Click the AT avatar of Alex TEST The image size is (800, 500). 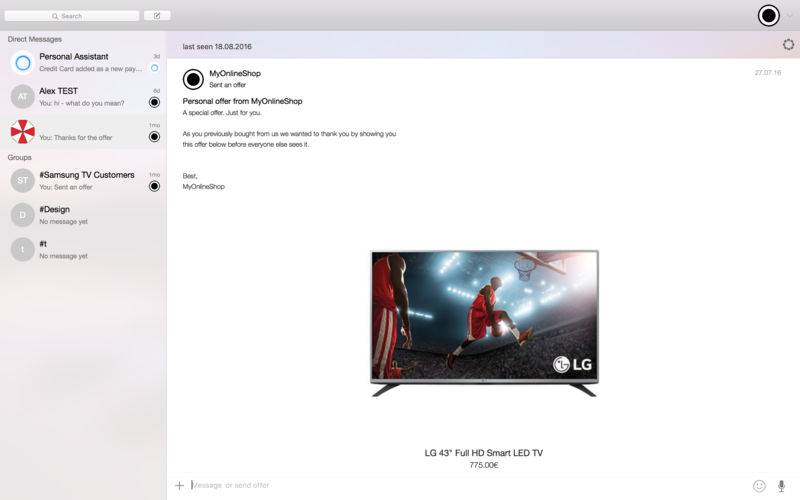click(22, 97)
